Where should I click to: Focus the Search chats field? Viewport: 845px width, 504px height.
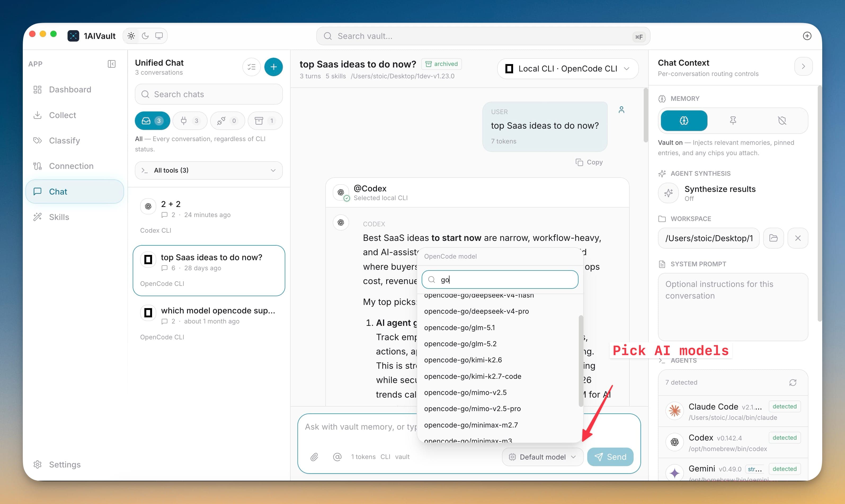pyautogui.click(x=209, y=94)
